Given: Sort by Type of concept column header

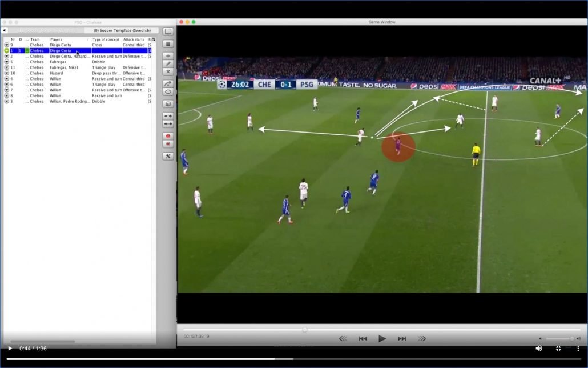Looking at the screenshot, I should point(106,39).
